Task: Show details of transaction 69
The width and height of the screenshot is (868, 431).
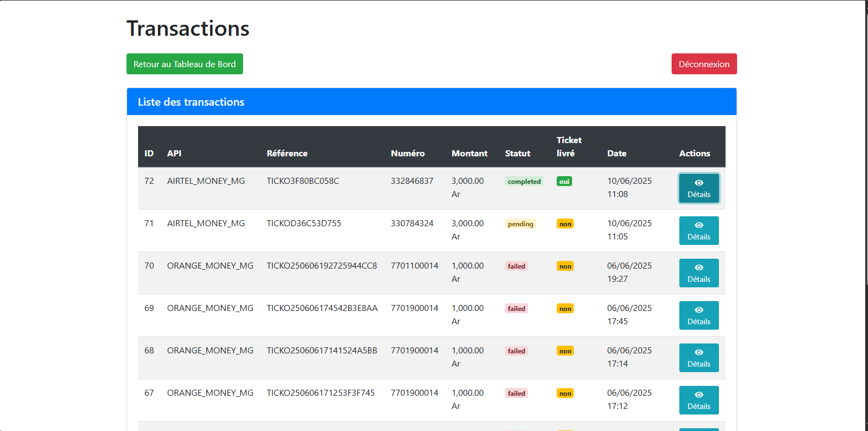Action: pyautogui.click(x=699, y=315)
